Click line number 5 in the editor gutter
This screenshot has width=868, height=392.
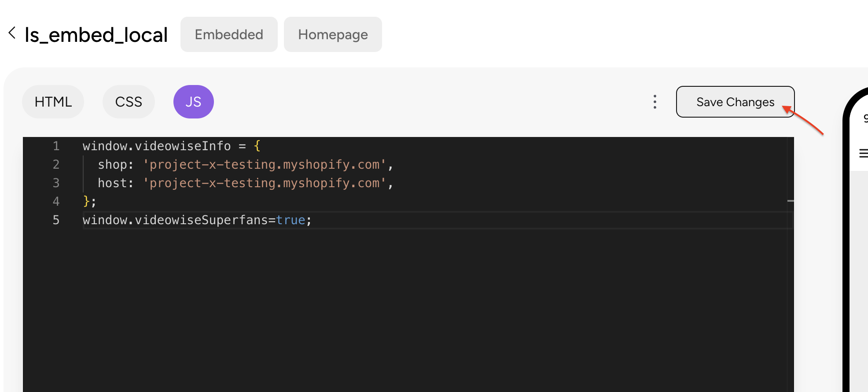pyautogui.click(x=56, y=220)
